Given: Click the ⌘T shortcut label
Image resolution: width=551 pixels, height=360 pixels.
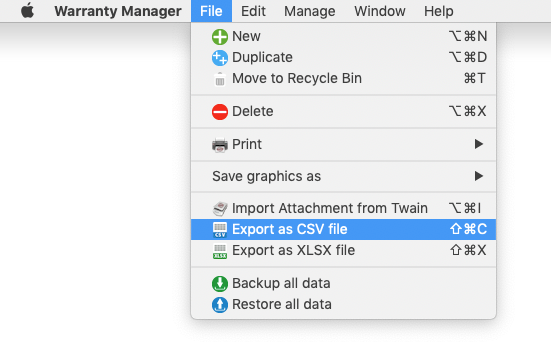Looking at the screenshot, I should point(475,78).
